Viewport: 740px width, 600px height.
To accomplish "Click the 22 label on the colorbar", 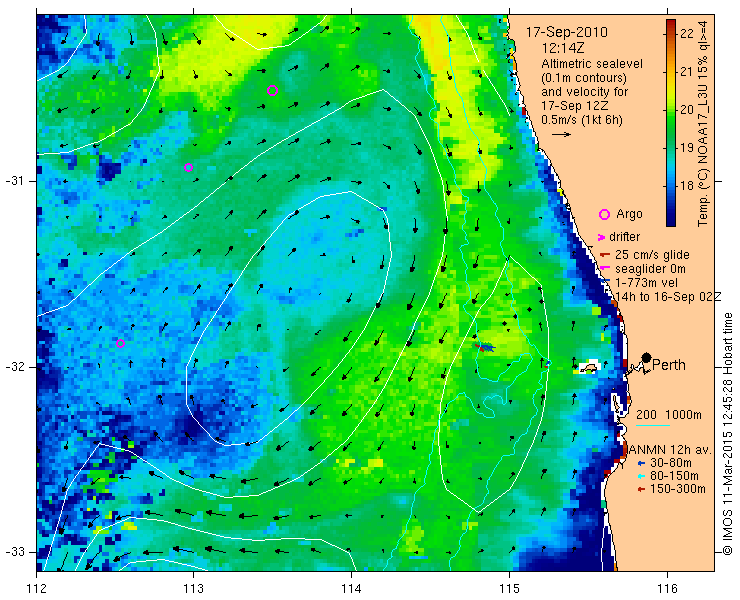I will tap(687, 34).
